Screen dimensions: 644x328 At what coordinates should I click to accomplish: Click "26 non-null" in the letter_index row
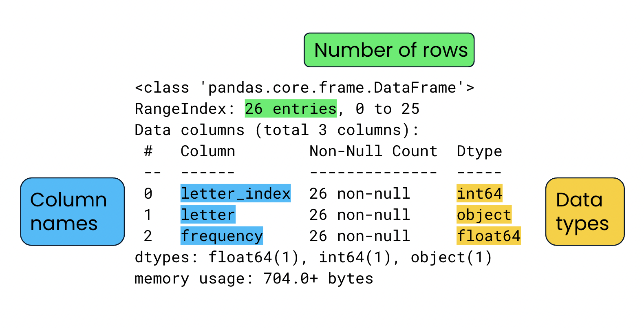click(x=359, y=193)
